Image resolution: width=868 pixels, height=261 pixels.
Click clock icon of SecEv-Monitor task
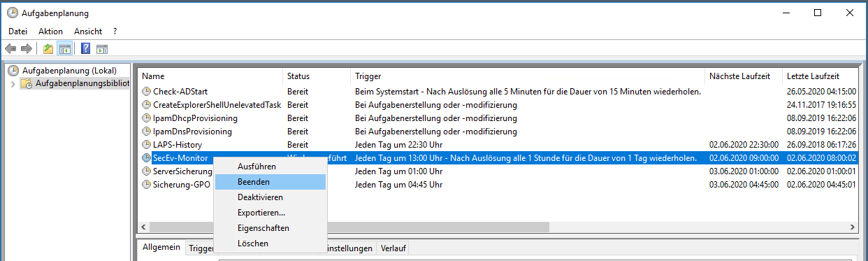tap(146, 158)
